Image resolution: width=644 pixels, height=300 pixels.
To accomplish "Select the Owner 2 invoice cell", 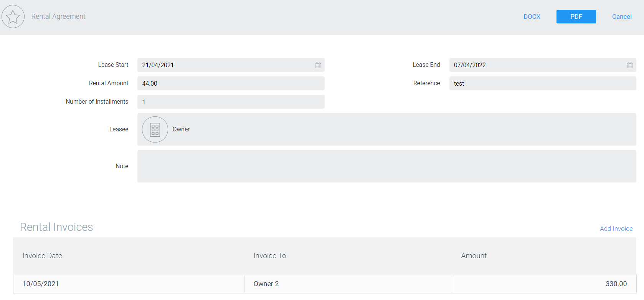I will point(266,284).
